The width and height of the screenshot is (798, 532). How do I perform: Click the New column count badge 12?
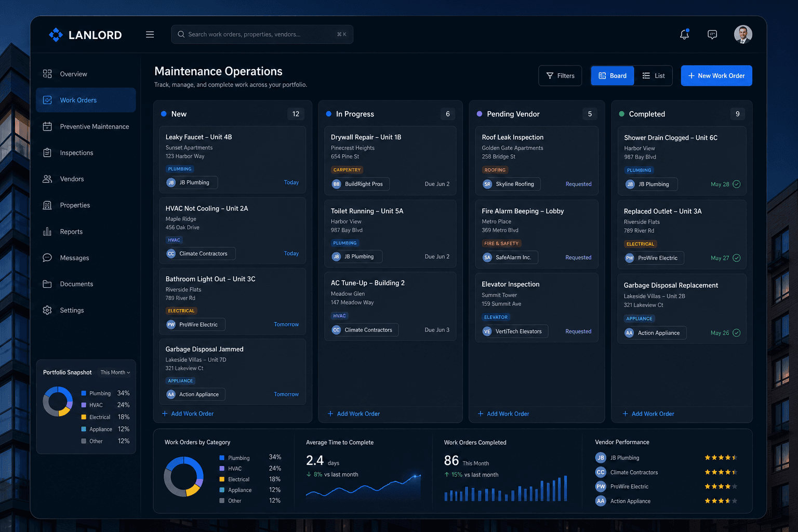click(296, 114)
